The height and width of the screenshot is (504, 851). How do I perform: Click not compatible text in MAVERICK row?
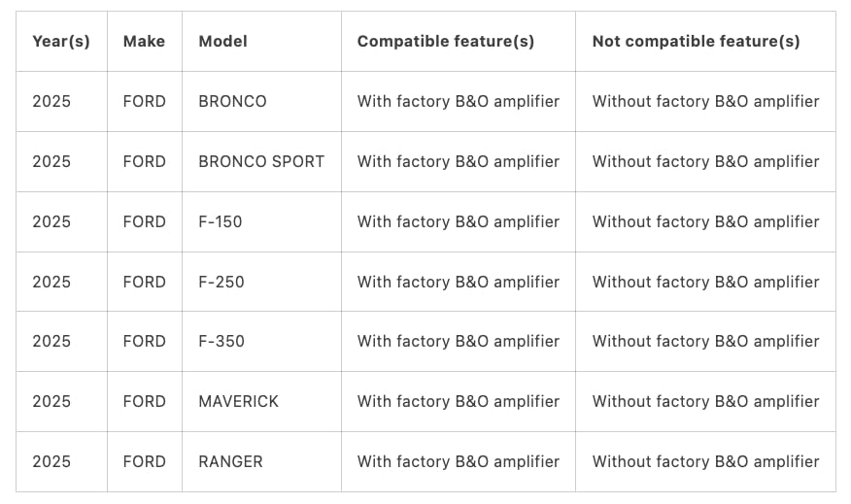pyautogui.click(x=705, y=401)
